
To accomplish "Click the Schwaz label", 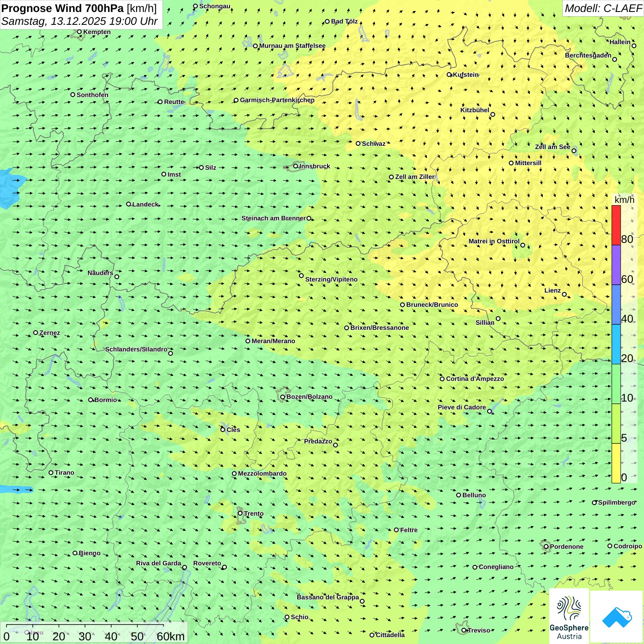I will click(374, 144).
